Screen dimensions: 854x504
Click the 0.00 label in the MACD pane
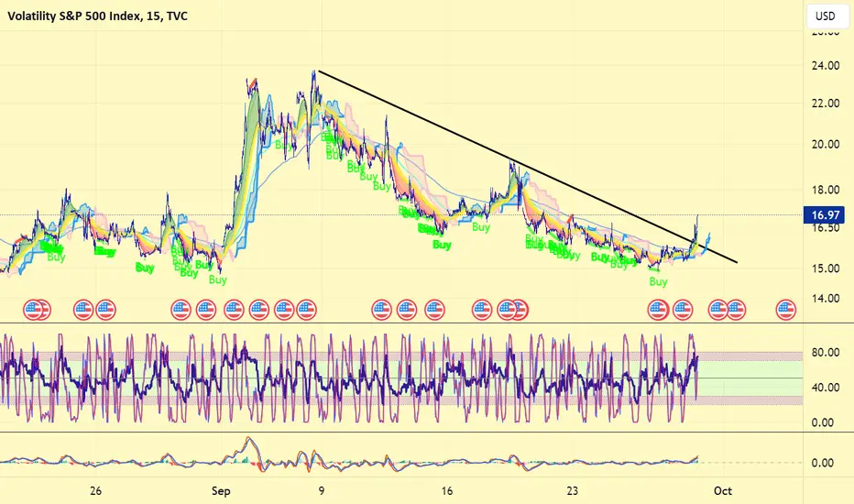point(823,463)
